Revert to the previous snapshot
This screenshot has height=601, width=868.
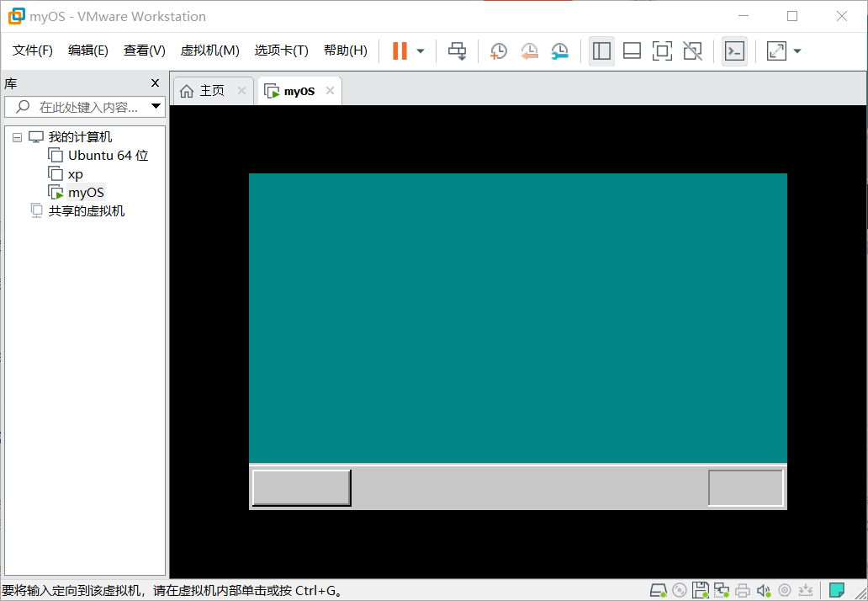click(x=529, y=51)
